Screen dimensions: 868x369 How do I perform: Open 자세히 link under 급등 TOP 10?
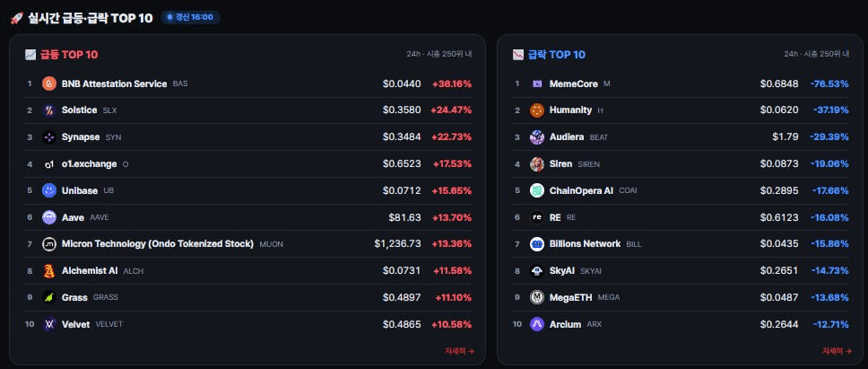click(459, 351)
